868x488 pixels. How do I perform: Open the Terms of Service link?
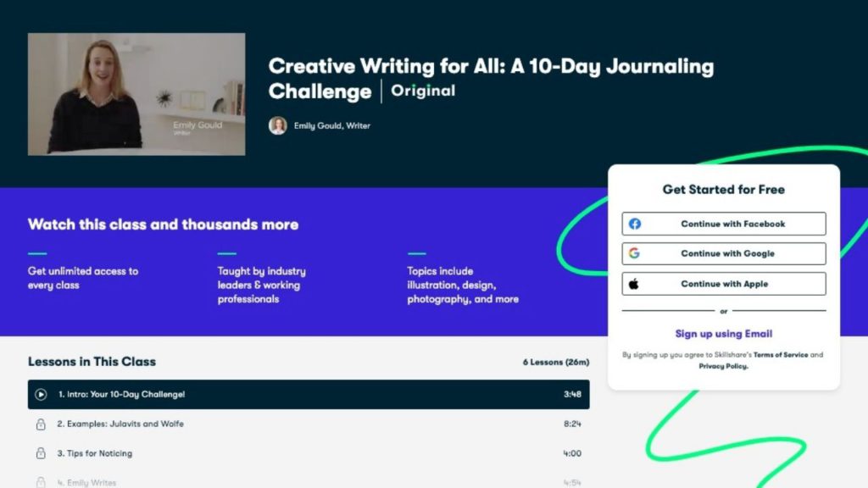click(x=781, y=355)
